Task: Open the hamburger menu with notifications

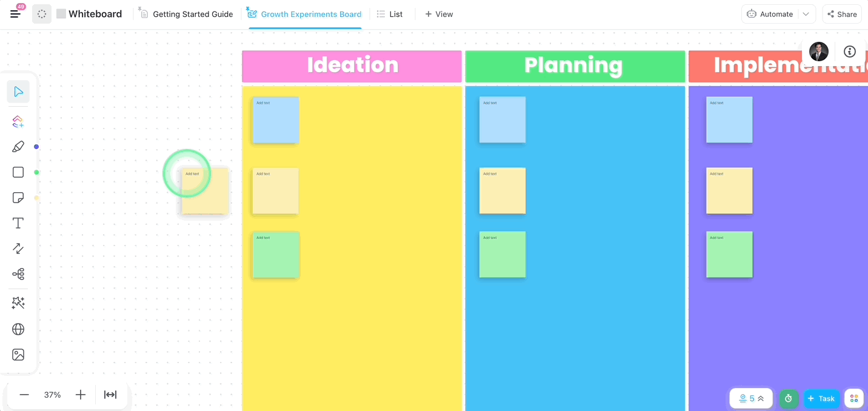Action: coord(16,13)
